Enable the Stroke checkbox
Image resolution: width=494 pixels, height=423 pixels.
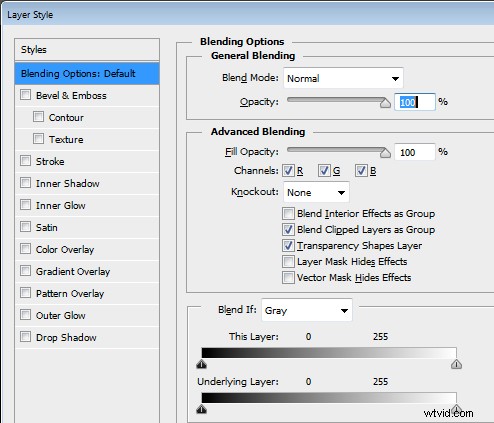(25, 161)
